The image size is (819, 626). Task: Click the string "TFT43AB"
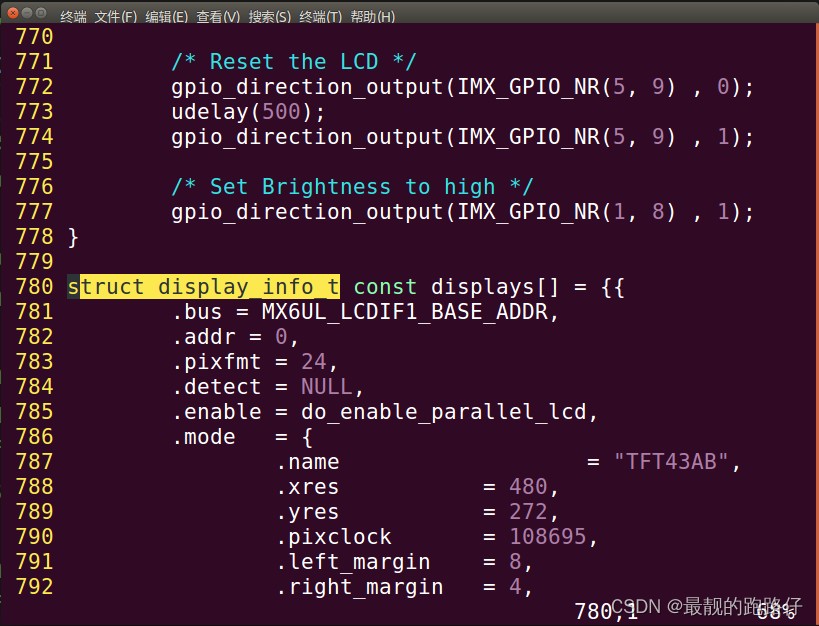click(671, 461)
